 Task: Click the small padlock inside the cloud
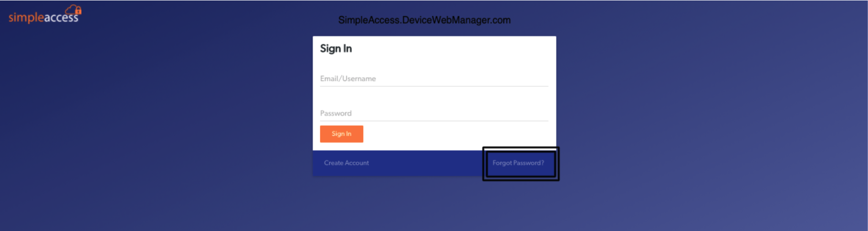(78, 10)
